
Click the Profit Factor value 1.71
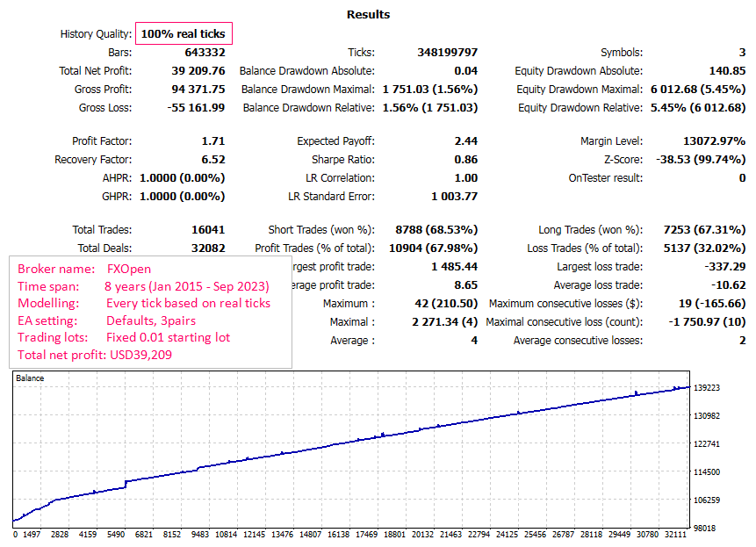click(x=213, y=141)
